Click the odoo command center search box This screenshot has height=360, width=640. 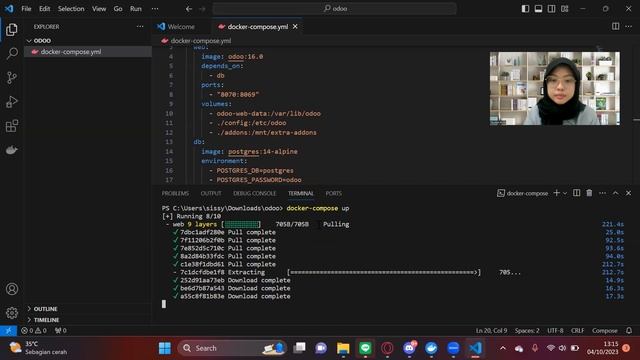click(x=334, y=9)
